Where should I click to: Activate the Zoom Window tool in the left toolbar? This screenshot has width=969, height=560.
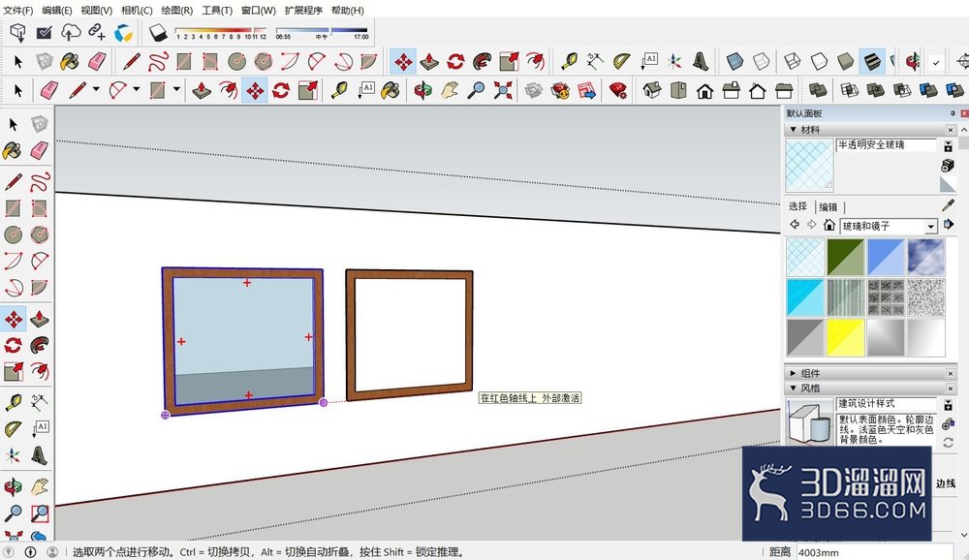pyautogui.click(x=40, y=513)
